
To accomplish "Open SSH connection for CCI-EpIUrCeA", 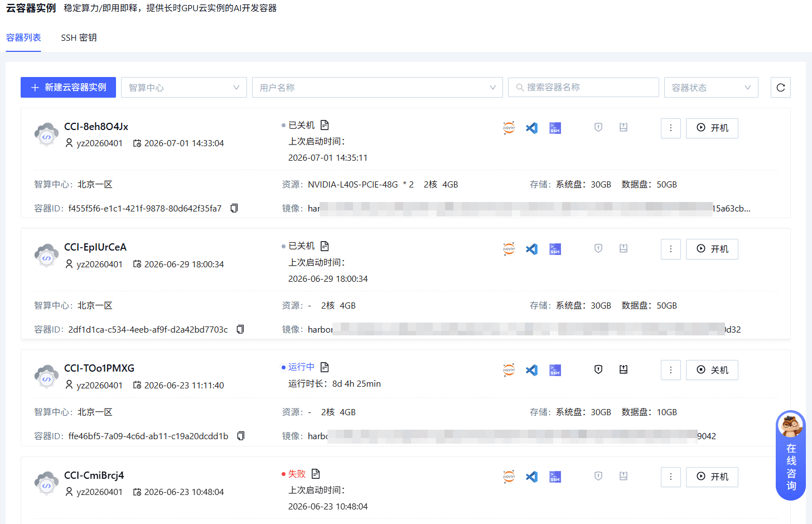I will 555,249.
